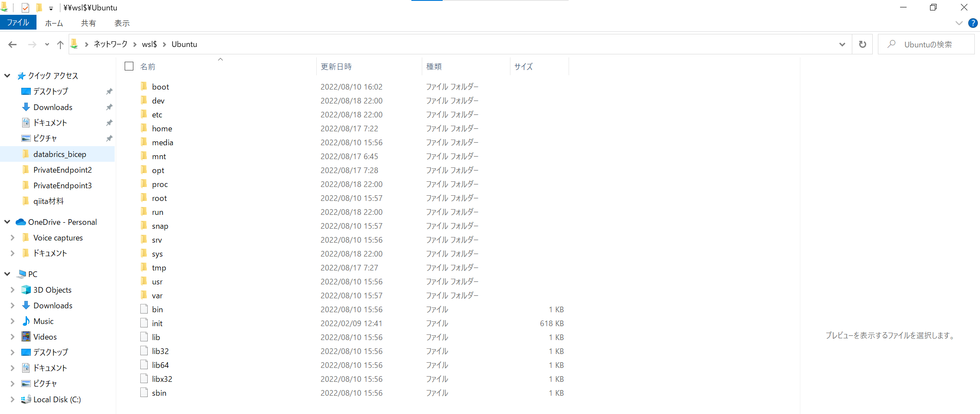
Task: Click the Ubuntuの検索 search box
Action: 926,44
